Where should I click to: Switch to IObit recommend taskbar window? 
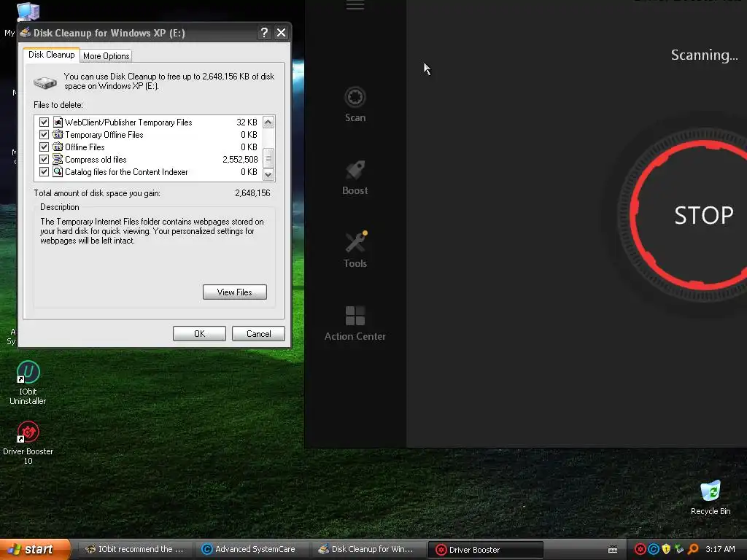click(x=134, y=549)
